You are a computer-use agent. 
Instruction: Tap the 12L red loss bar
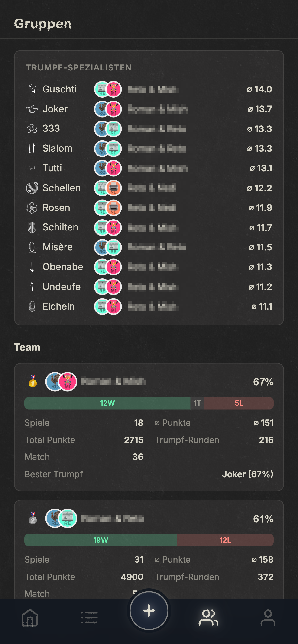[x=225, y=540]
